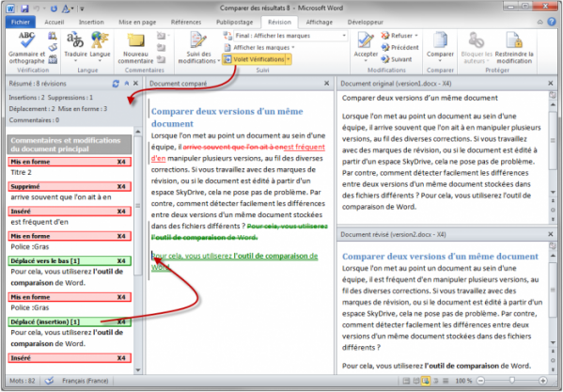Open the Refuser dropdown arrow

click(x=416, y=36)
